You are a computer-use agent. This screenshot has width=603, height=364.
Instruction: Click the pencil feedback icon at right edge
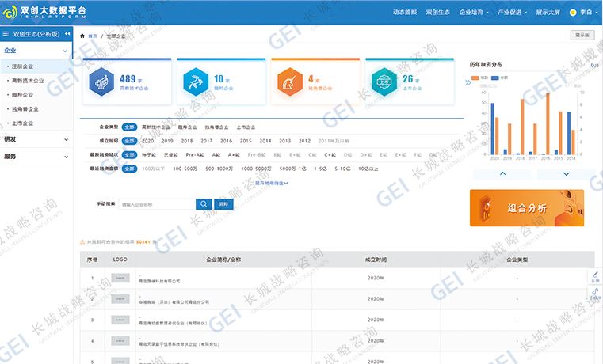[595, 275]
